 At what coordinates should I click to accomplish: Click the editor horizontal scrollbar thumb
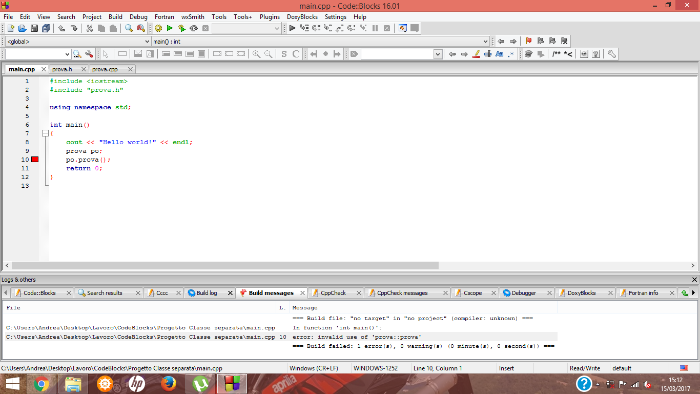[225, 265]
